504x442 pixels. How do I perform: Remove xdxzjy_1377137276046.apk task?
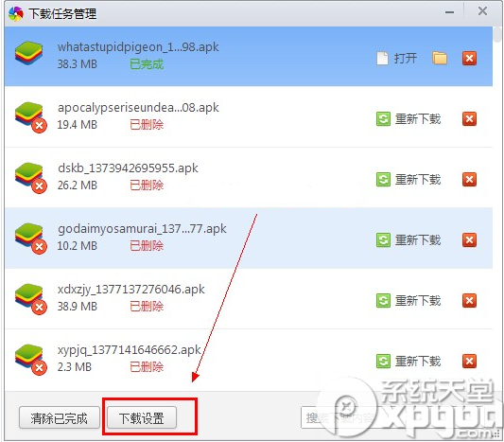(469, 300)
